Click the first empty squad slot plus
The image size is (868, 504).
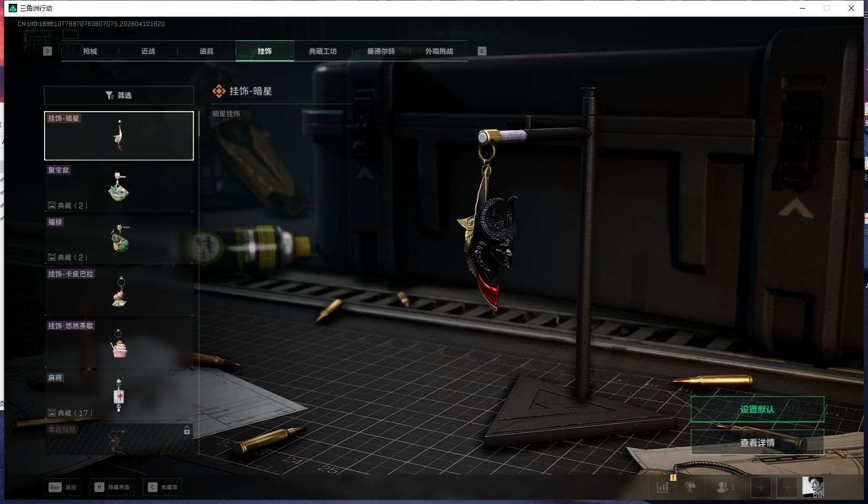click(761, 487)
